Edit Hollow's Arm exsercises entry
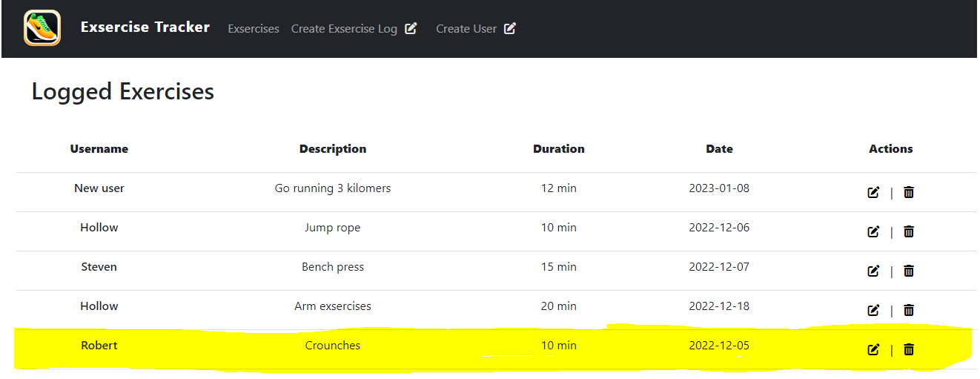The image size is (980, 379). pyautogui.click(x=873, y=310)
